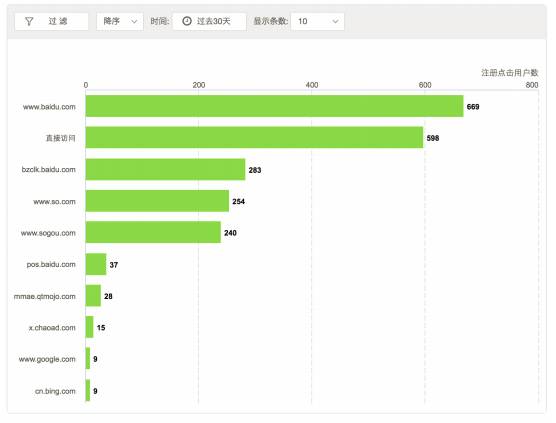Click the funnel filter icon

pos(29,21)
